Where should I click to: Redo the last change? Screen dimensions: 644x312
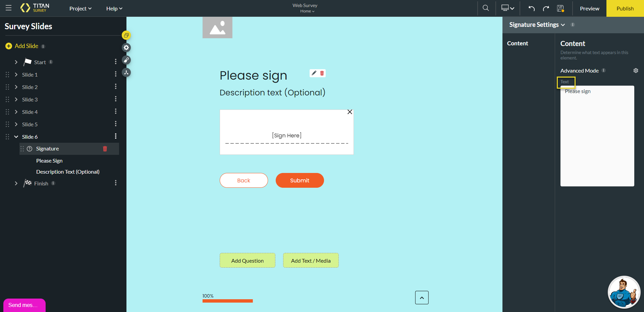(x=546, y=8)
